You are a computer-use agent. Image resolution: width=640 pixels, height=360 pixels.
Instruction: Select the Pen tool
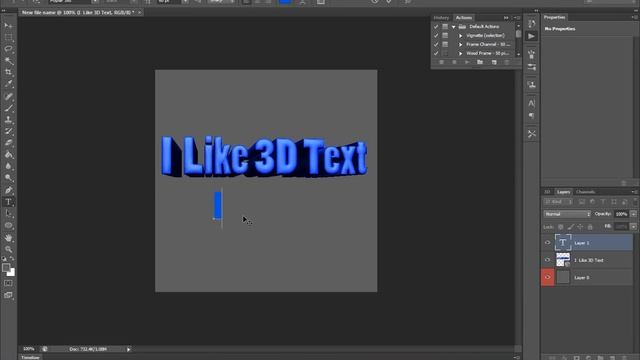coord(8,190)
